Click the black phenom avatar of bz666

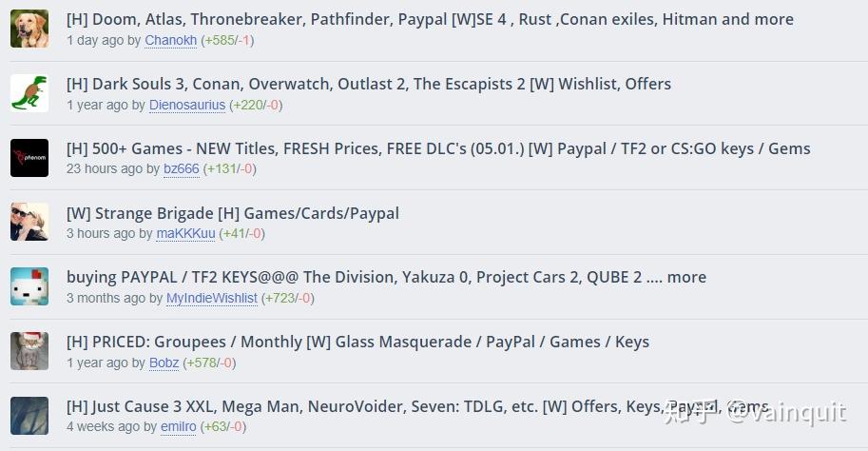(x=29, y=158)
